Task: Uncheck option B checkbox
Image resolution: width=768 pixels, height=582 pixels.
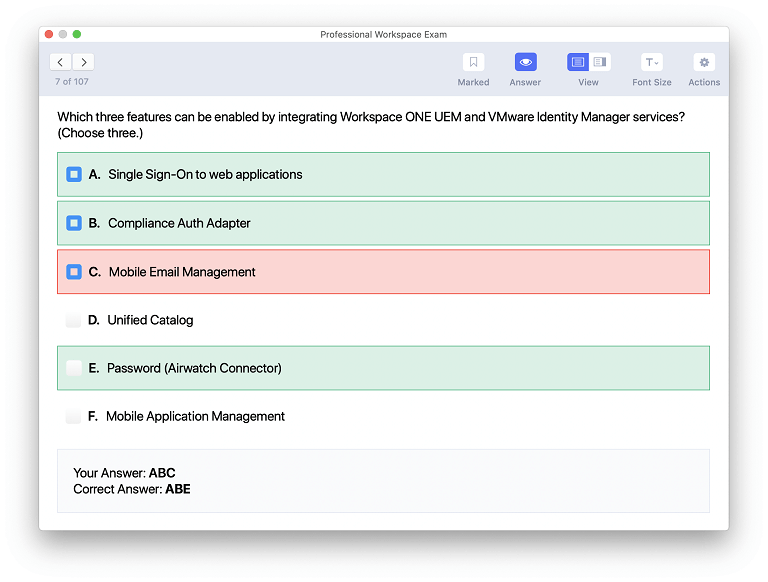Action: click(x=74, y=223)
